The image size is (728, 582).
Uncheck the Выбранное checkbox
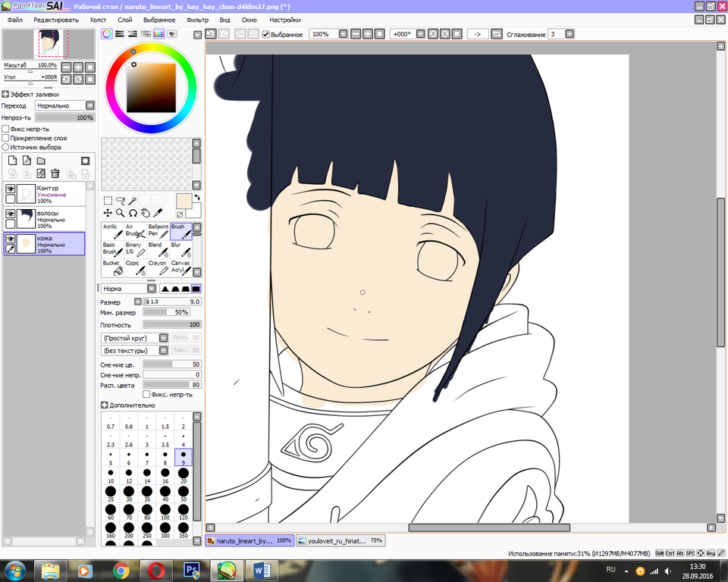coord(266,34)
